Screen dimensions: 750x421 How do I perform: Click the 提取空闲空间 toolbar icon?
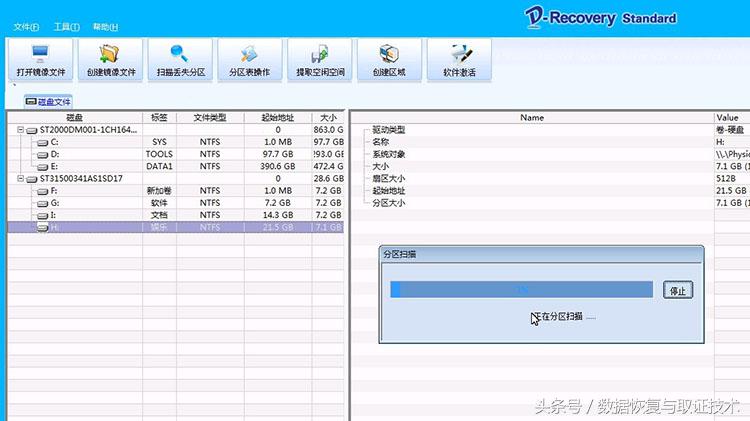click(x=320, y=60)
